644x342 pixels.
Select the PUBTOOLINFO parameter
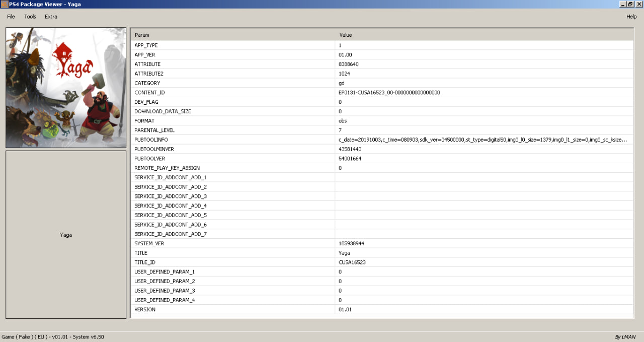151,140
